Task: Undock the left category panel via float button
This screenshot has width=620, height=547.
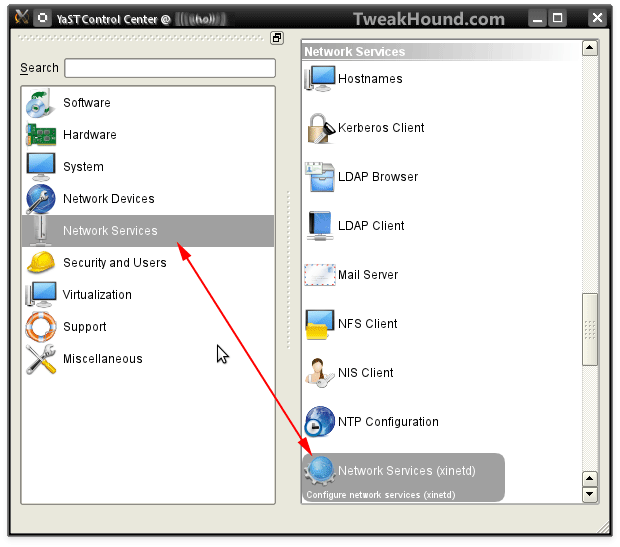Action: (x=277, y=38)
